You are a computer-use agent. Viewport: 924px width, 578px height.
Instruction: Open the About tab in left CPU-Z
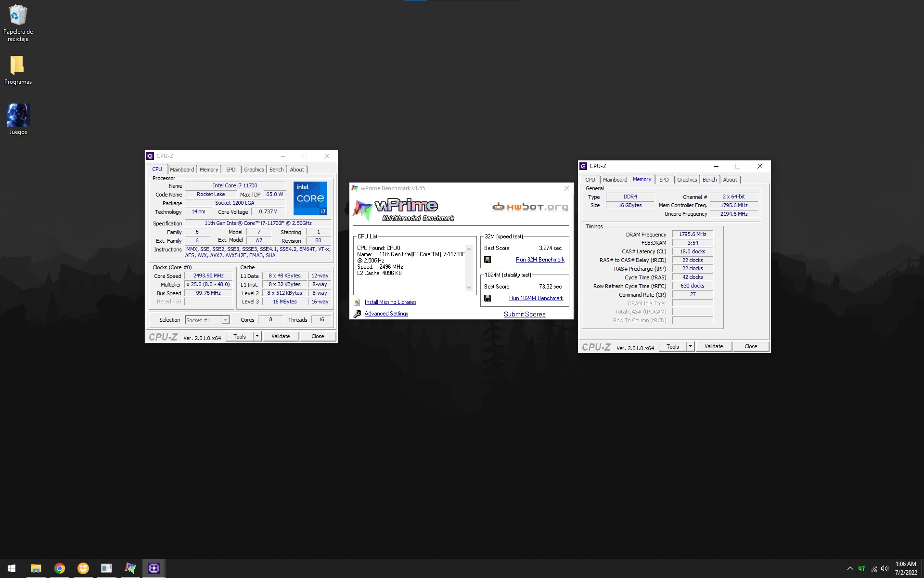point(297,170)
